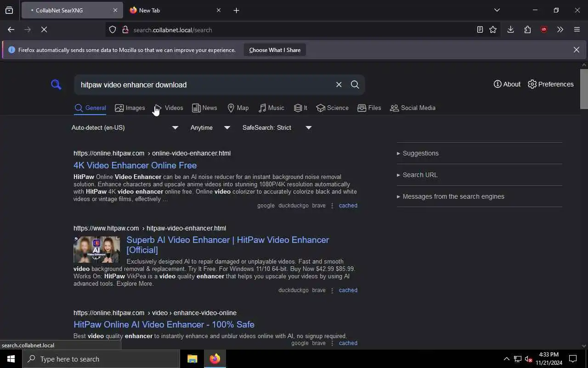
Task: Open the Downloads panel
Action: pyautogui.click(x=510, y=29)
